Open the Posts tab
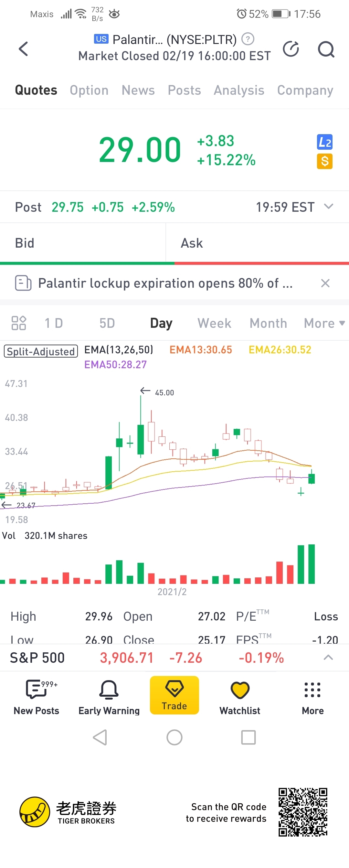Image resolution: width=349 pixels, height=868 pixels. click(184, 90)
